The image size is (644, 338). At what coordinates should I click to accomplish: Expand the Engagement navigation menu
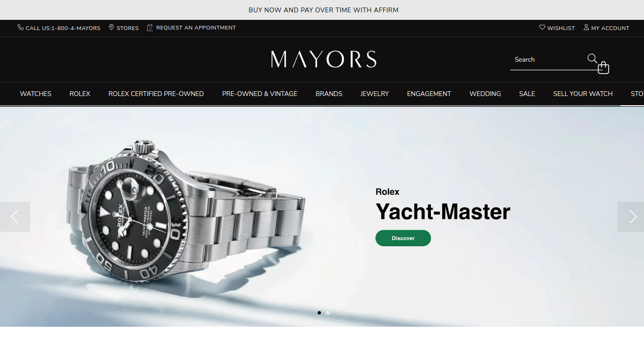click(x=429, y=93)
